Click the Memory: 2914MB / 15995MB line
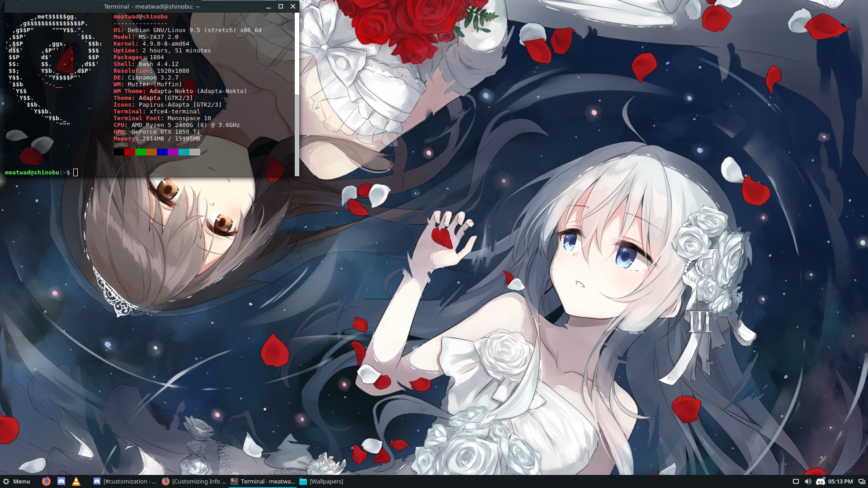868x488 pixels. click(157, 139)
